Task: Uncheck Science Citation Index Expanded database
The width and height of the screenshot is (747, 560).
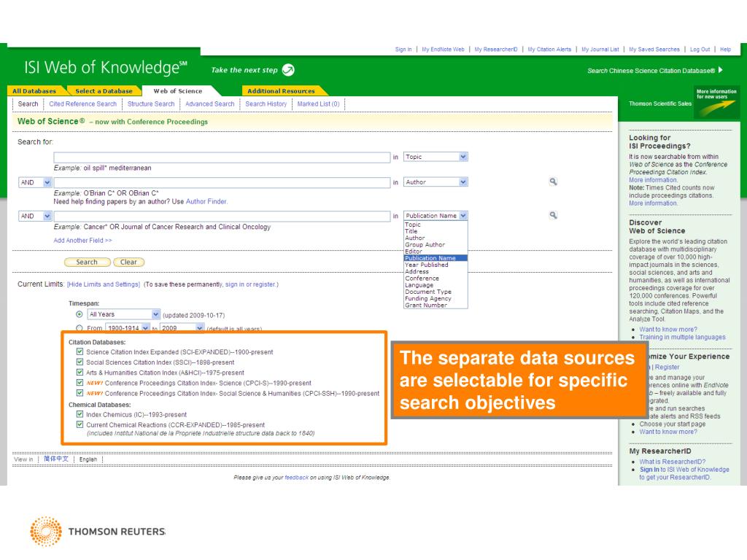Action: [80, 352]
